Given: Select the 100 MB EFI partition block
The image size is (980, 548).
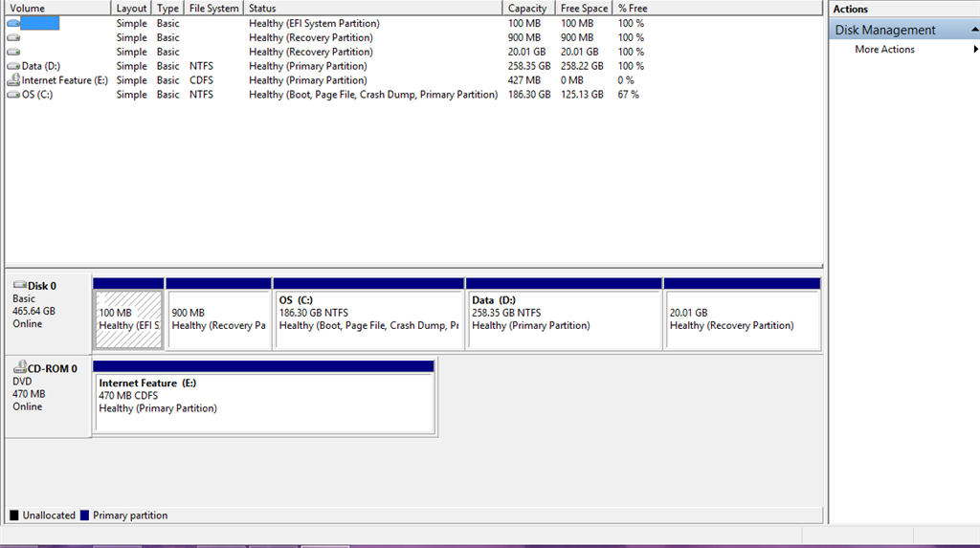Looking at the screenshot, I should (128, 315).
